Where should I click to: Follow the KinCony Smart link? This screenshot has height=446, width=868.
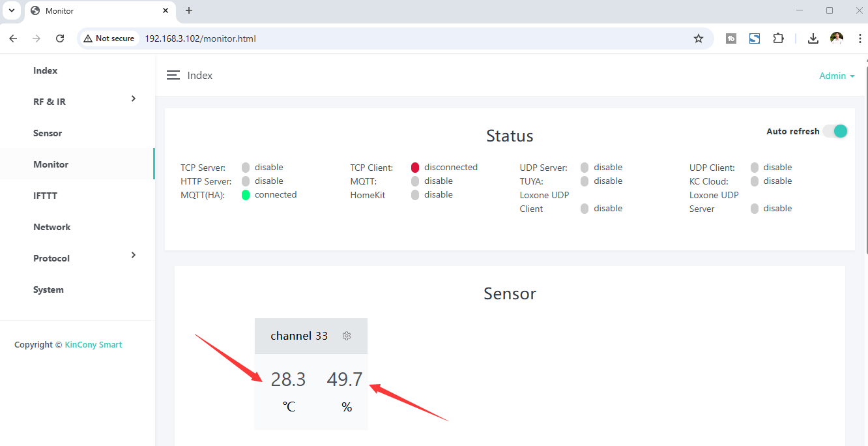(93, 344)
